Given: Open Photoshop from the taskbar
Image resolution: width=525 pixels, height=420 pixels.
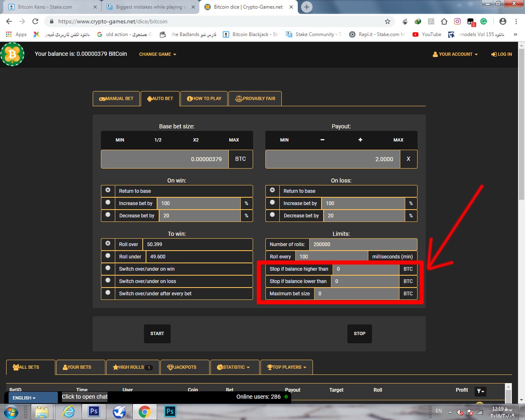Looking at the screenshot, I should tap(94, 411).
